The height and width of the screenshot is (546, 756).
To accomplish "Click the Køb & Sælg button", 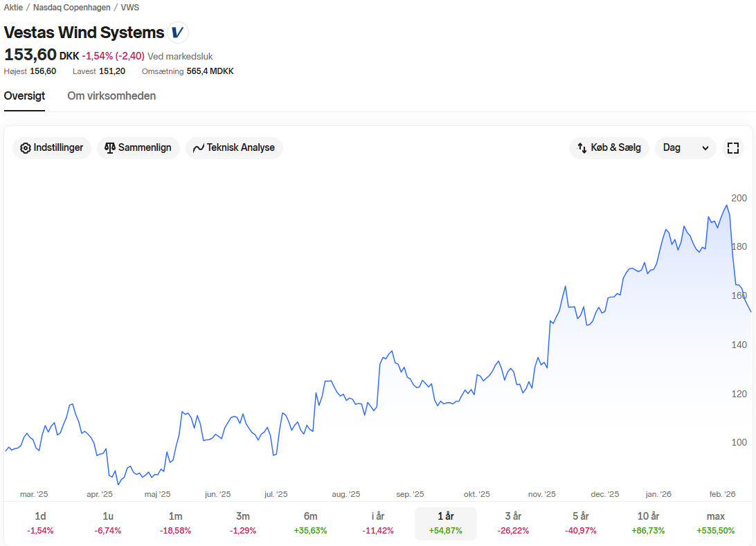I will pos(609,148).
